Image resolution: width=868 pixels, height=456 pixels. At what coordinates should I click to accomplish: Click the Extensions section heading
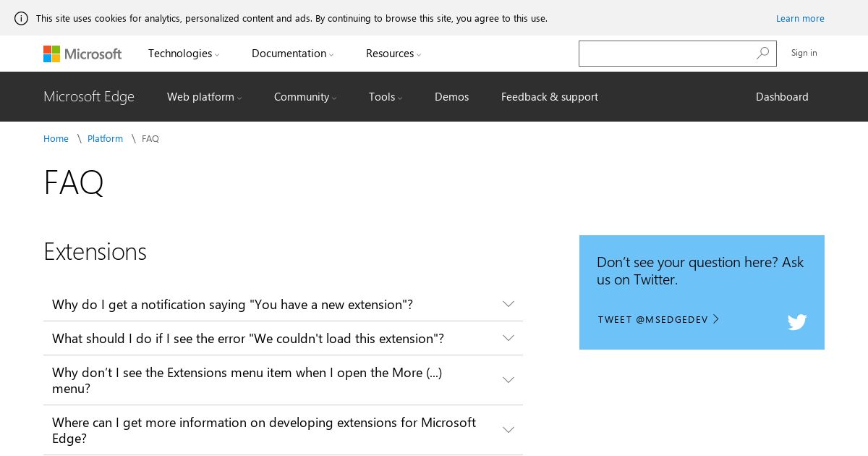coord(95,252)
